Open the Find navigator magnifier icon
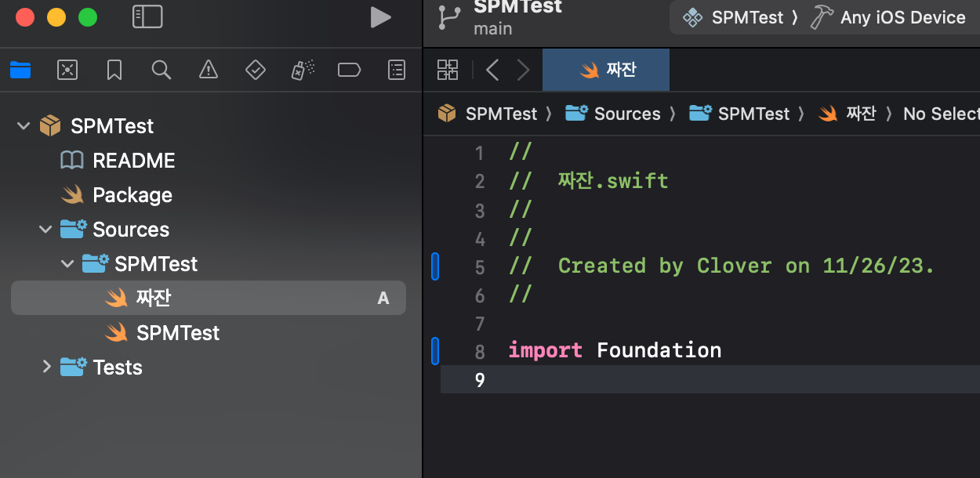 click(x=162, y=71)
